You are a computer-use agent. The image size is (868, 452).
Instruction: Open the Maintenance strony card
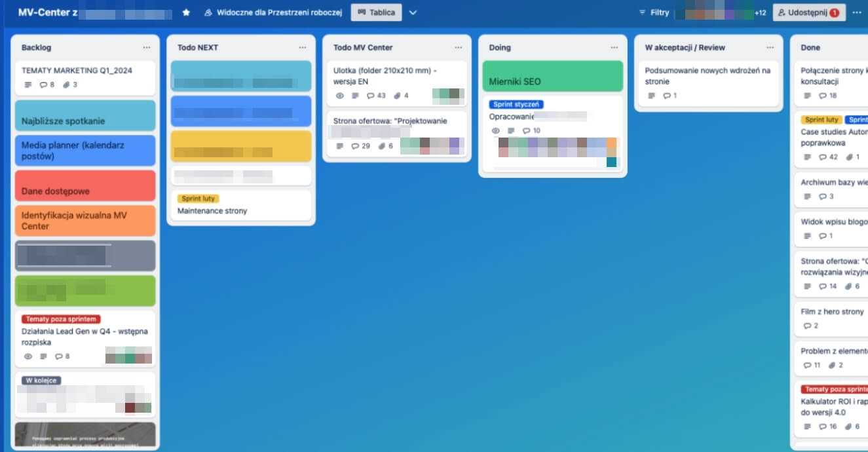coord(241,205)
